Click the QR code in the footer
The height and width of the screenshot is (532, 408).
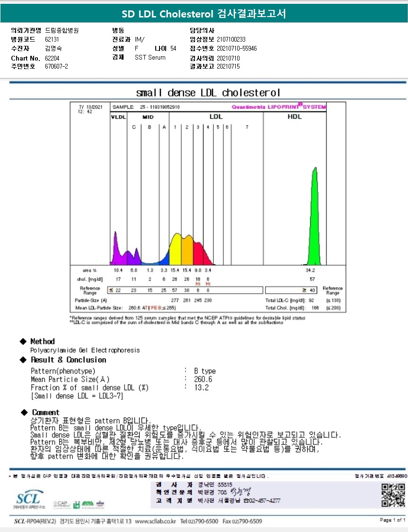tap(392, 495)
